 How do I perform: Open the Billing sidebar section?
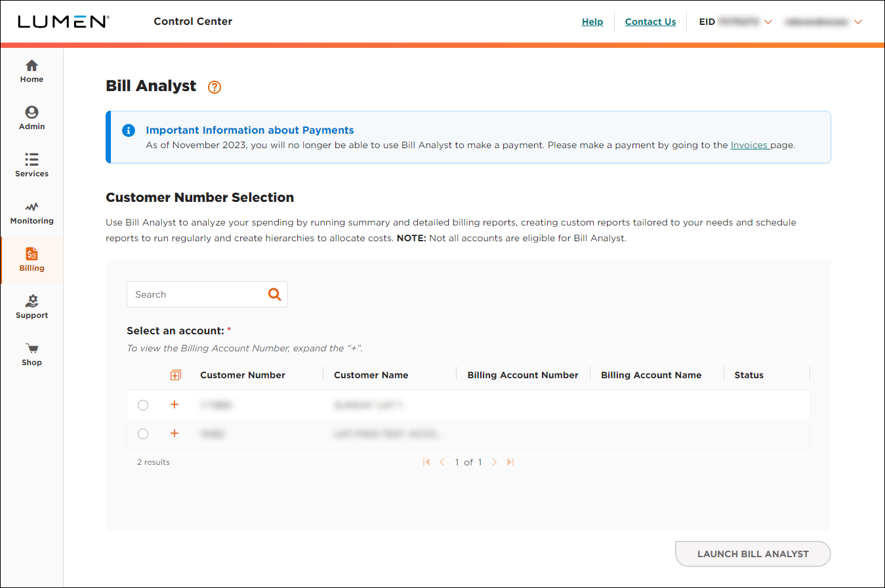pyautogui.click(x=31, y=260)
